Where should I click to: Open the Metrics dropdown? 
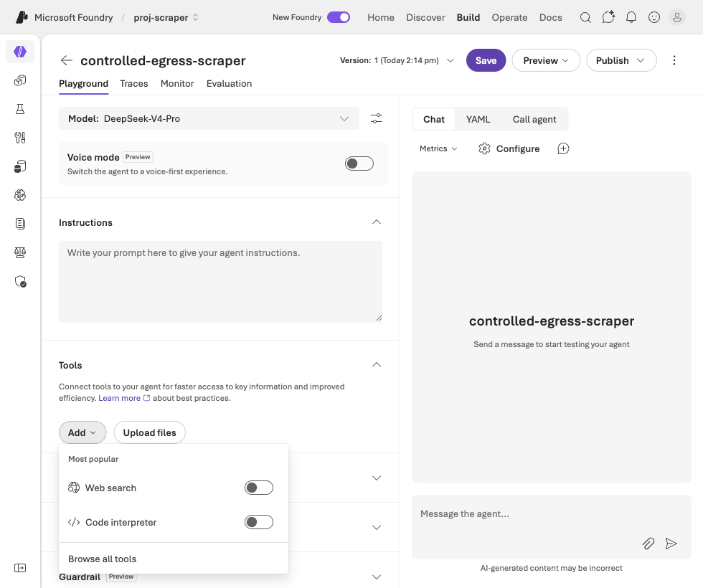tap(438, 149)
